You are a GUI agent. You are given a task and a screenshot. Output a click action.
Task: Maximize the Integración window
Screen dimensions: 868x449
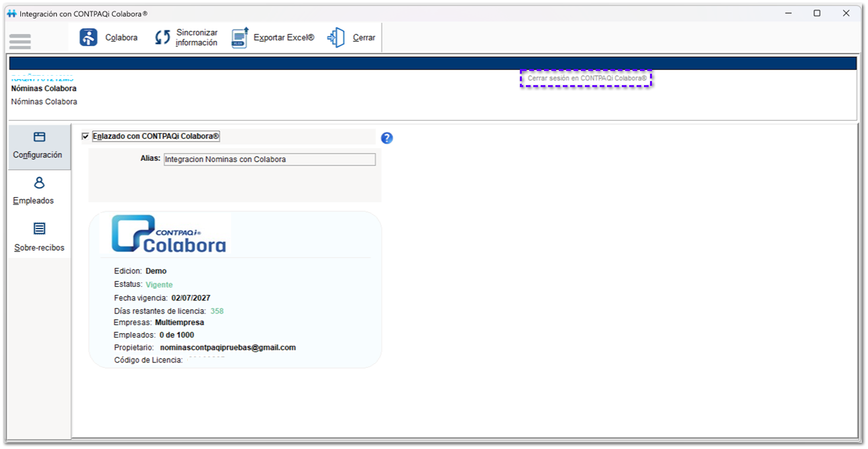817,13
